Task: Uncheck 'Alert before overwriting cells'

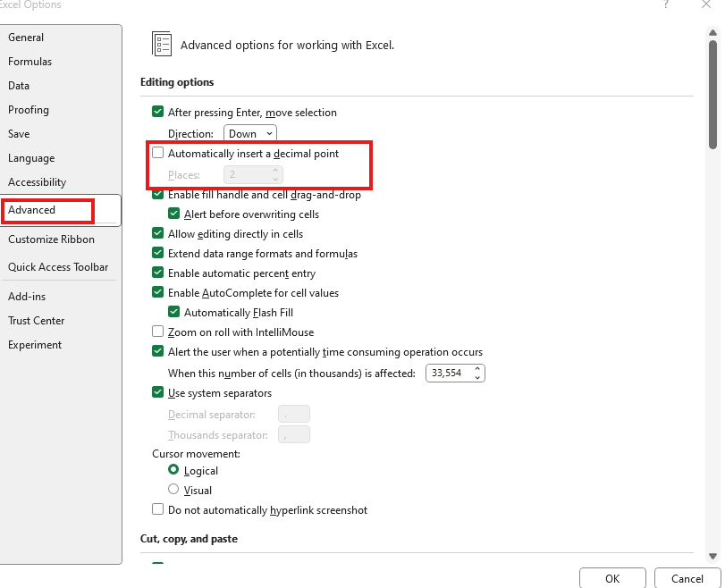Action: (x=173, y=213)
